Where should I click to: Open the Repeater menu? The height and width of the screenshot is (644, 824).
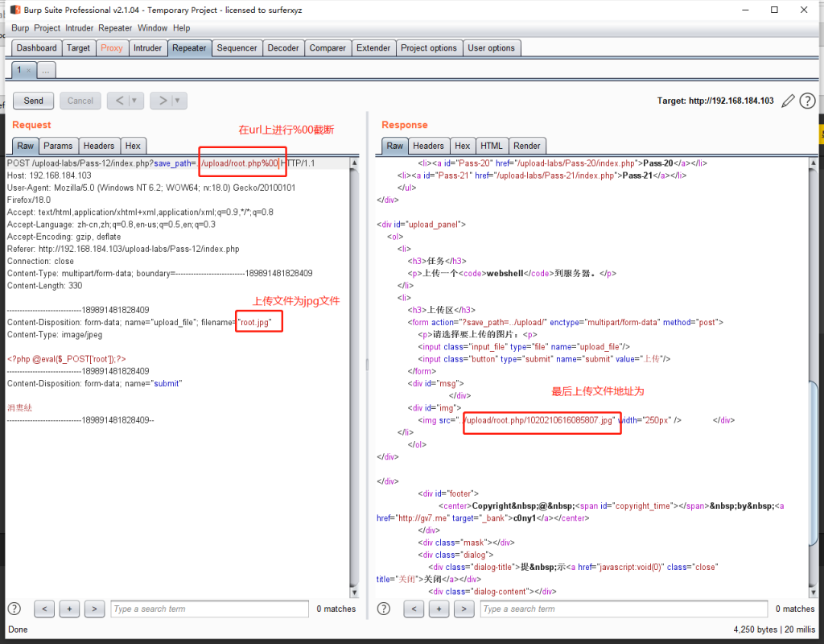pyautogui.click(x=115, y=28)
